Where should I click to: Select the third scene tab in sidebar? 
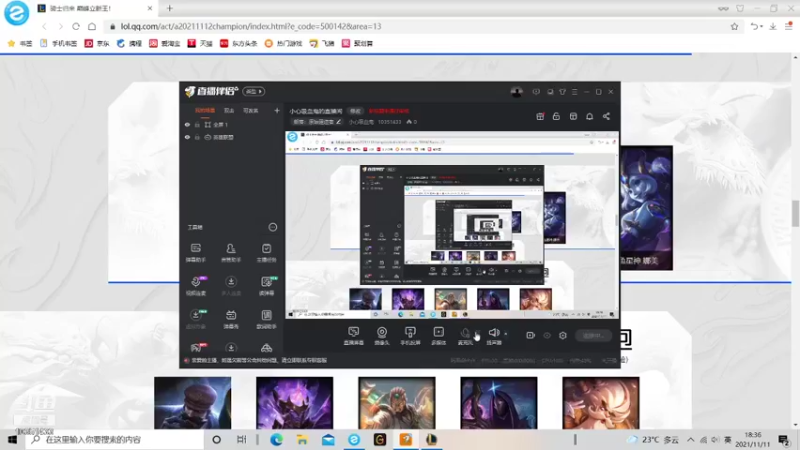[x=251, y=110]
